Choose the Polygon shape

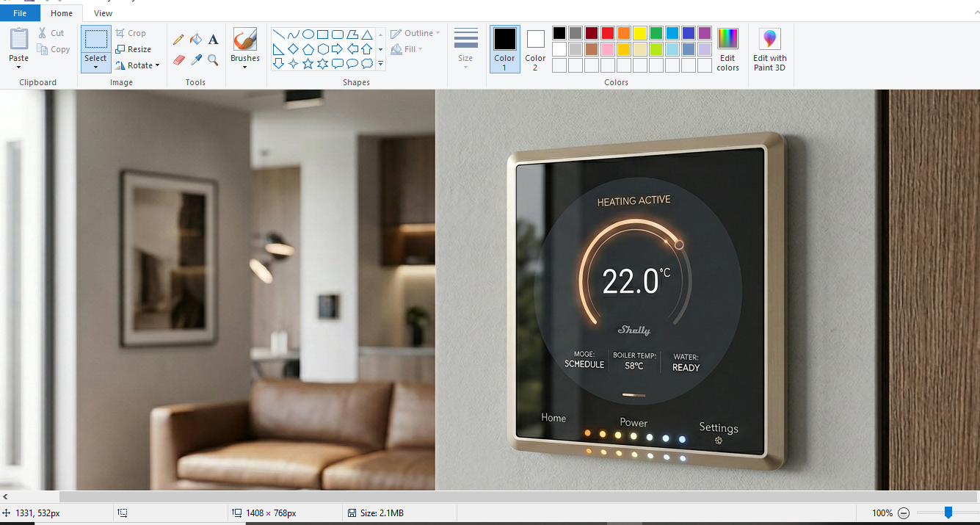352,35
